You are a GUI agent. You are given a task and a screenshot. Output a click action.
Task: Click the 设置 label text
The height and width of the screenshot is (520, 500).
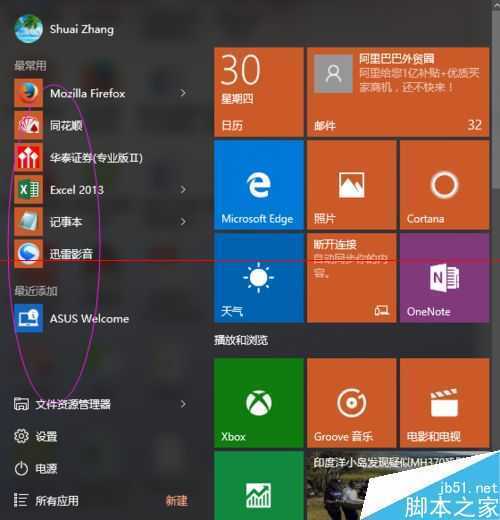46,436
